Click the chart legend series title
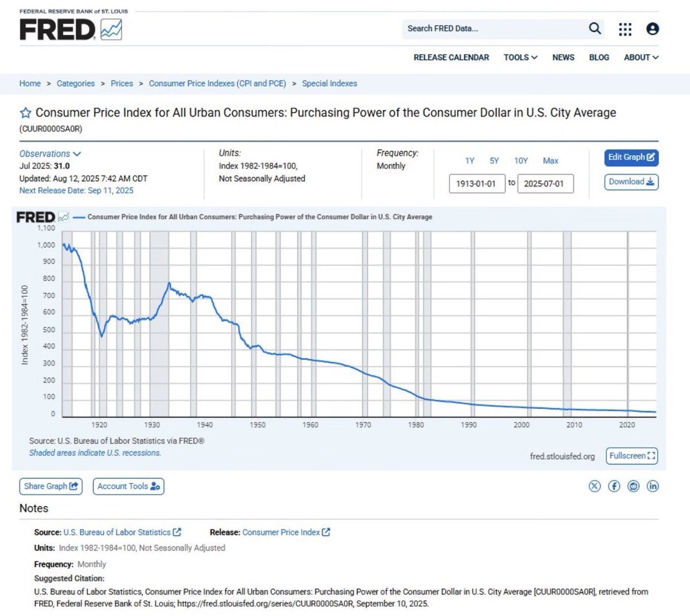This screenshot has width=690, height=616. point(260,217)
